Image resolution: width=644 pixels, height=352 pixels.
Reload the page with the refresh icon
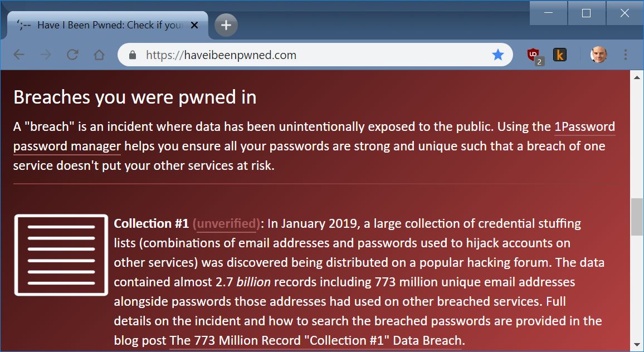click(72, 55)
